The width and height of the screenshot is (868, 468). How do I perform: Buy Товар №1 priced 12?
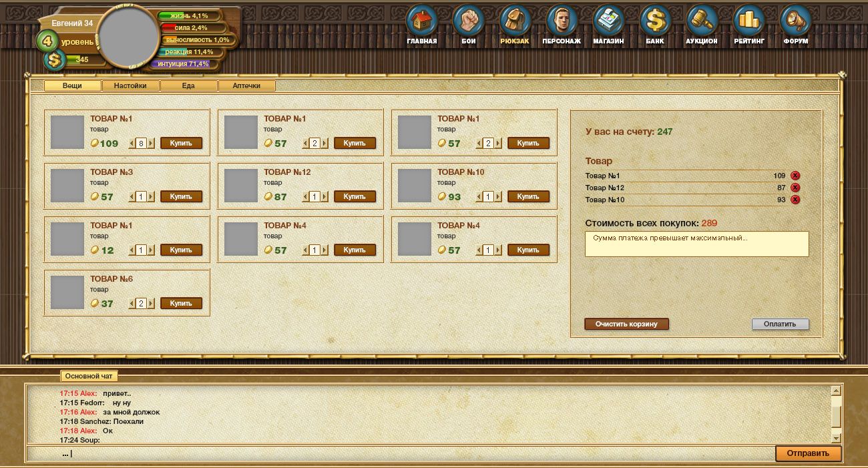(x=181, y=250)
